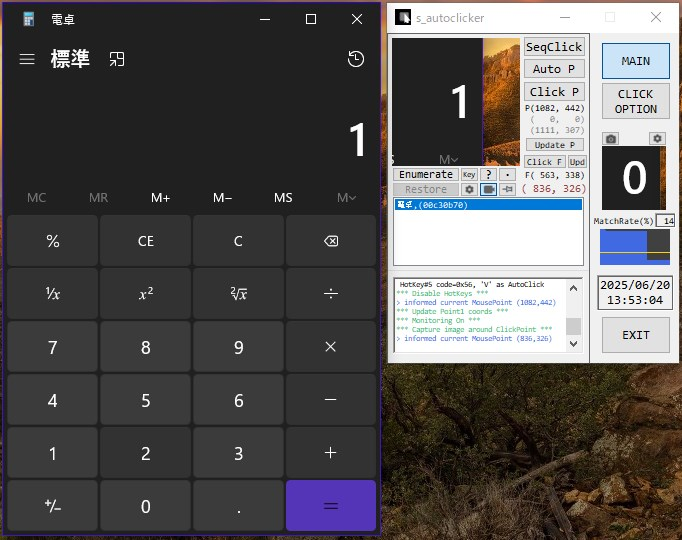Tap the percent key on calculator
This screenshot has width=682, height=540.
click(x=53, y=241)
